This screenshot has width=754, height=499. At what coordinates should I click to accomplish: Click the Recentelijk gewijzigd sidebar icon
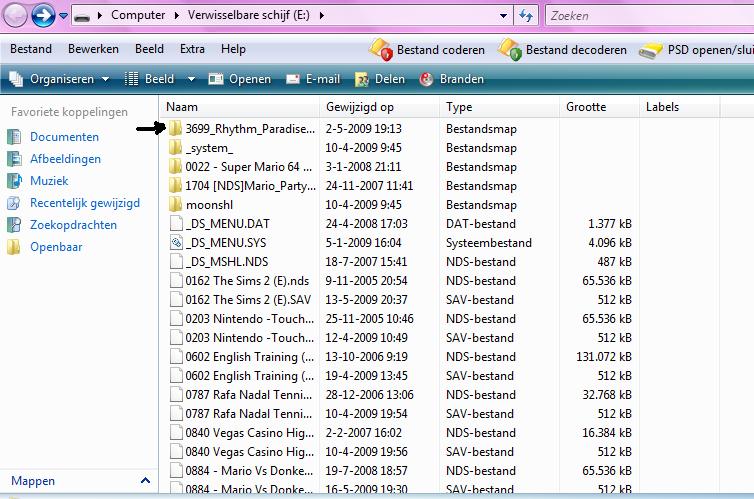14,203
